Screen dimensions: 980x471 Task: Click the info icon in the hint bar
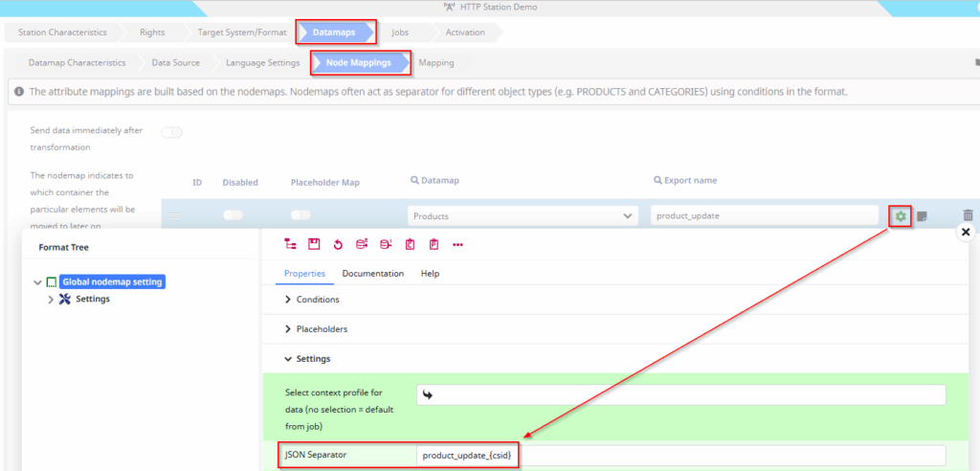19,91
